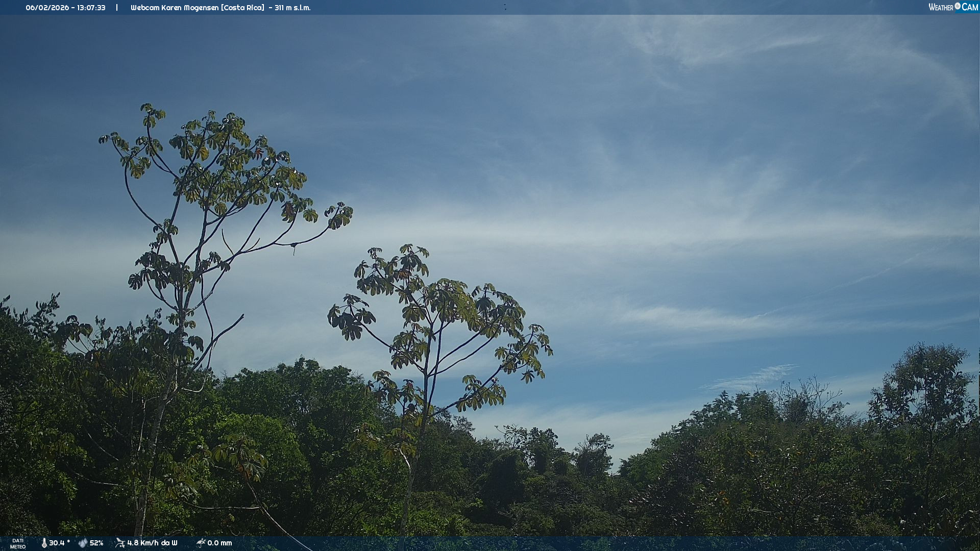The height and width of the screenshot is (551, 980).
Task: Click the thermometer temperature icon
Action: [x=44, y=543]
